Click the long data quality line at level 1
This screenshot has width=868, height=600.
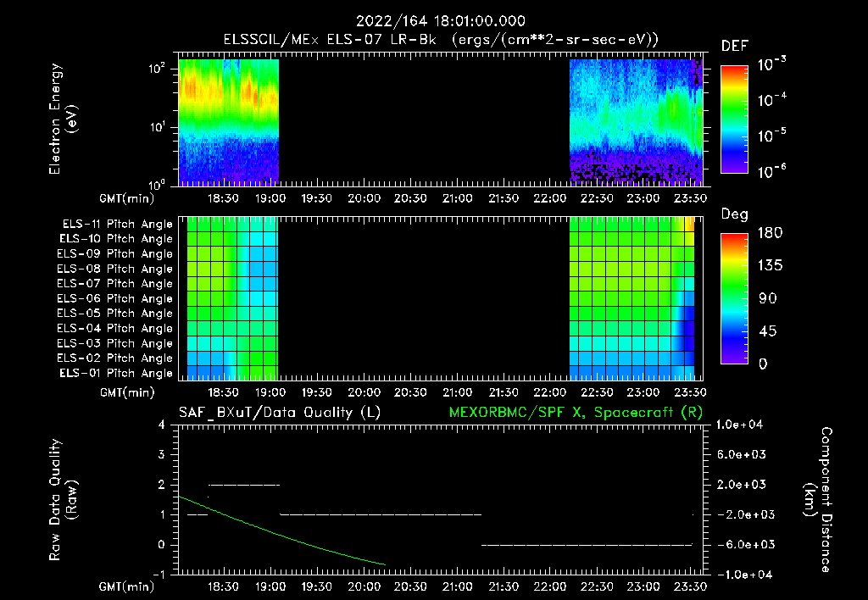381,514
